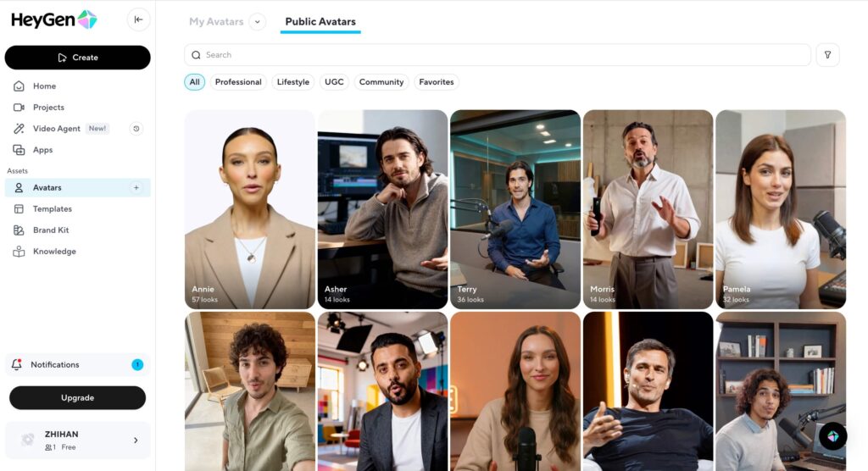This screenshot has width=868, height=471.
Task: Click the Video Agent history clock icon
Action: pos(136,129)
